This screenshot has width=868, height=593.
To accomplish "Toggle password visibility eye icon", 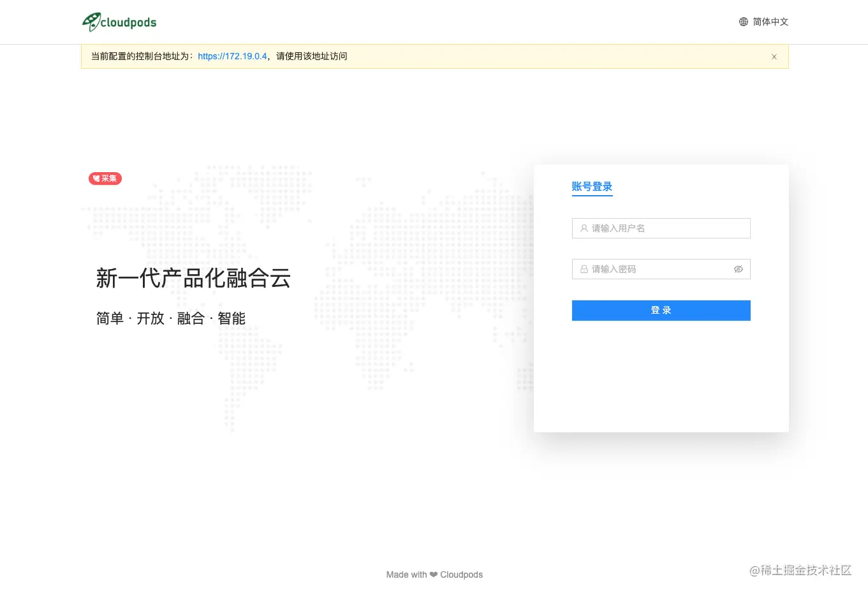I will coord(739,269).
